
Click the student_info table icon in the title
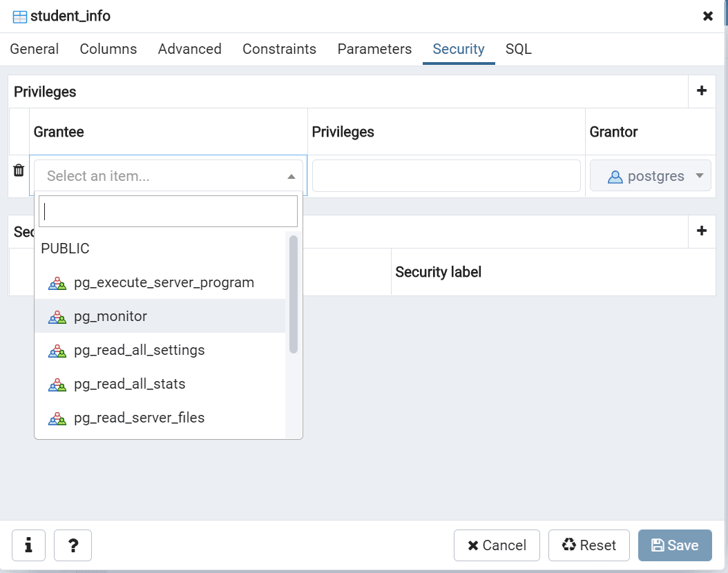20,17
